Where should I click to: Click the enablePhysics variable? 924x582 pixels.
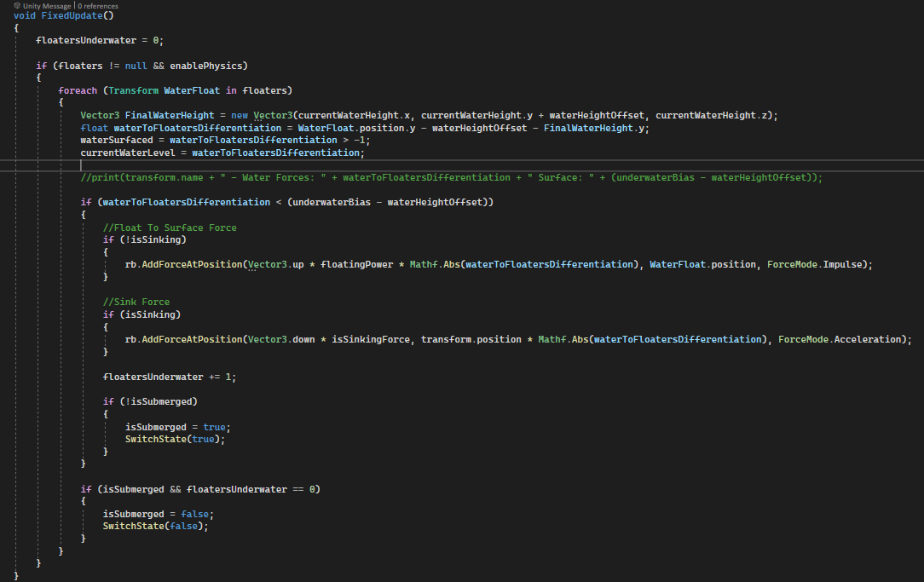(206, 66)
